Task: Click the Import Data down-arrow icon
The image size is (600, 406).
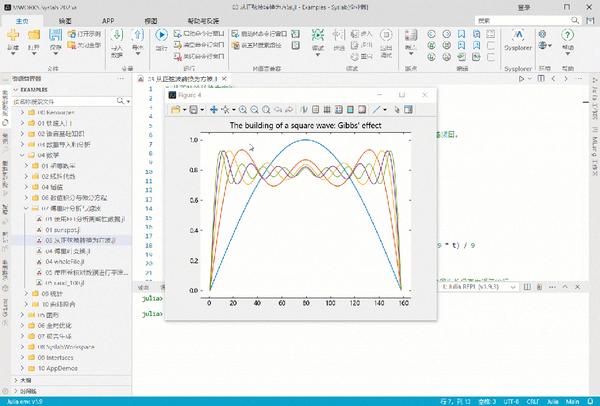Action: [117, 35]
